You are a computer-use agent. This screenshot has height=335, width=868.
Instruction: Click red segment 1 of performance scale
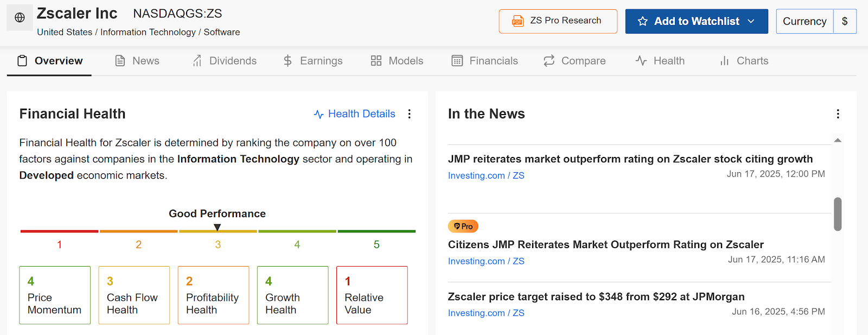tap(59, 231)
